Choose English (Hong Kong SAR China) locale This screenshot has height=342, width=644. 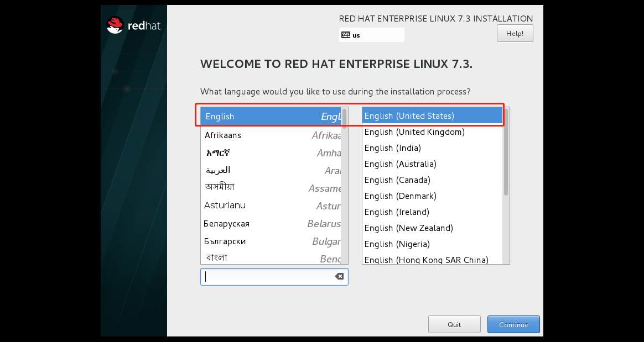(x=433, y=259)
